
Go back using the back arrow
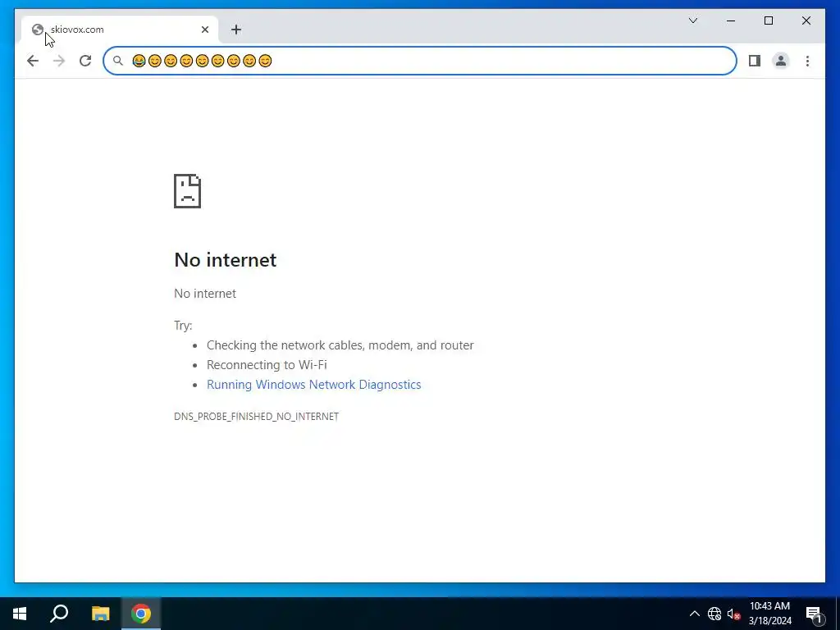33,61
